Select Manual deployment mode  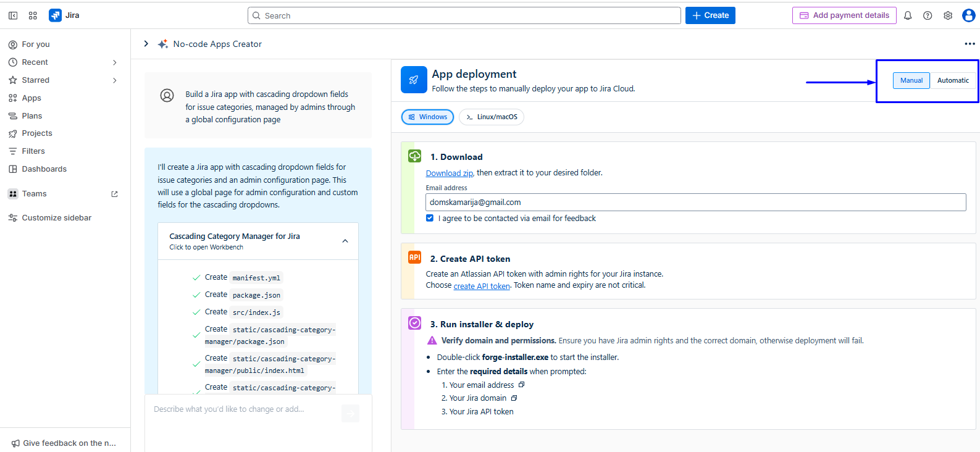tap(911, 80)
